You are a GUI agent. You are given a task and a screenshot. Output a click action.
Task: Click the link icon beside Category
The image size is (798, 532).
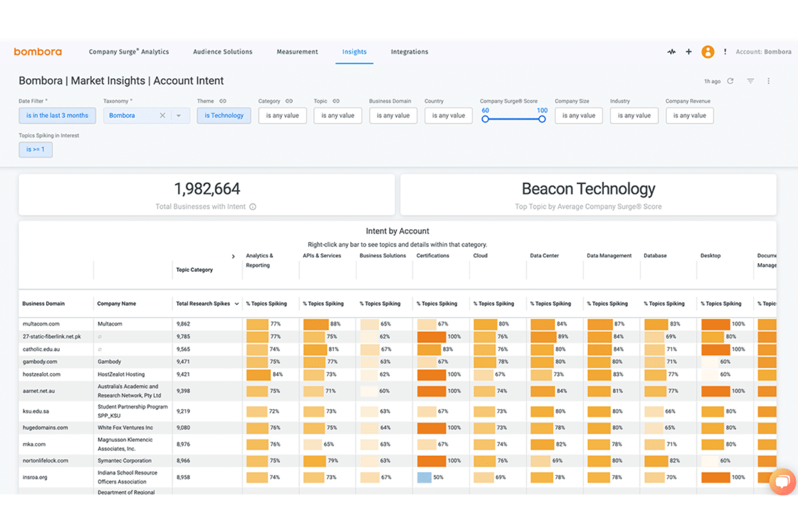point(289,101)
